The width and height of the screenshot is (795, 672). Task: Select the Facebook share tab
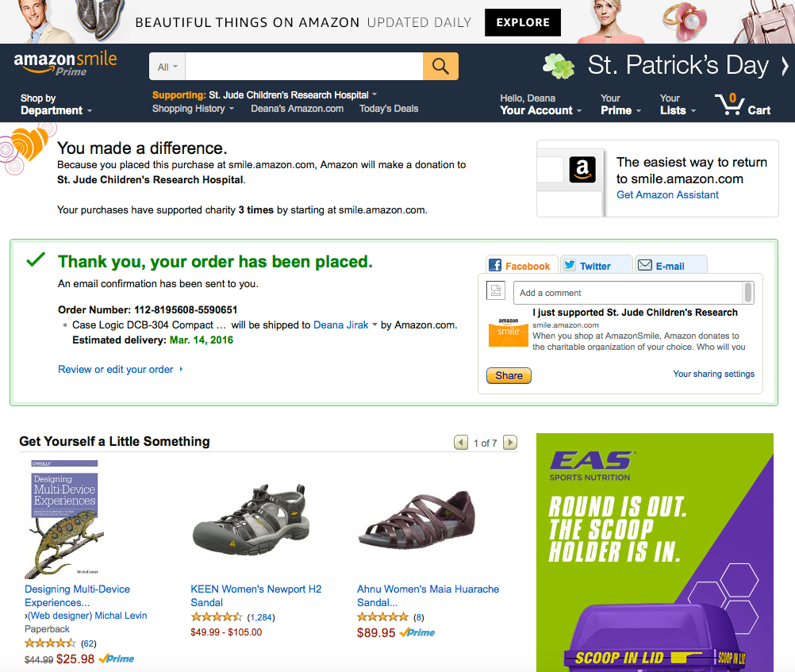pos(520,266)
